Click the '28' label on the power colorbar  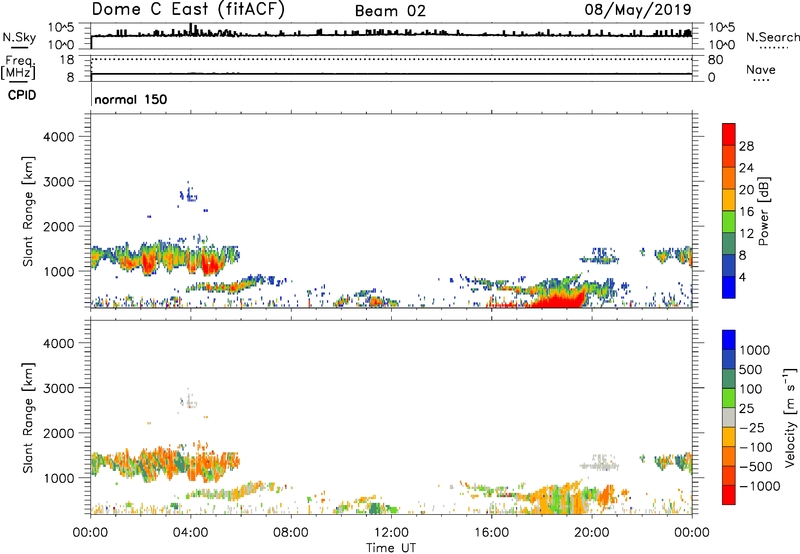[746, 146]
